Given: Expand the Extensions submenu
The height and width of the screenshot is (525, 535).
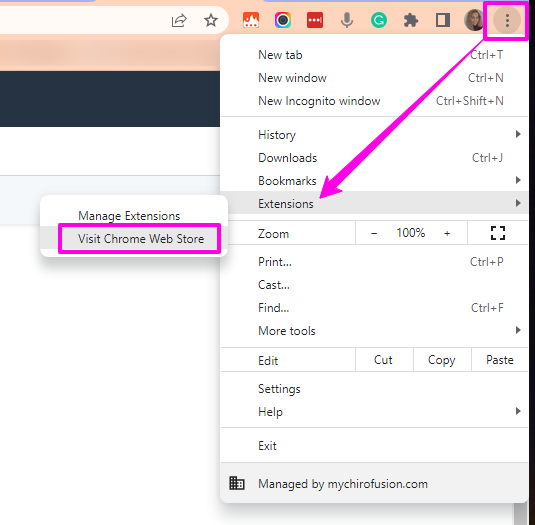Looking at the screenshot, I should (x=374, y=203).
